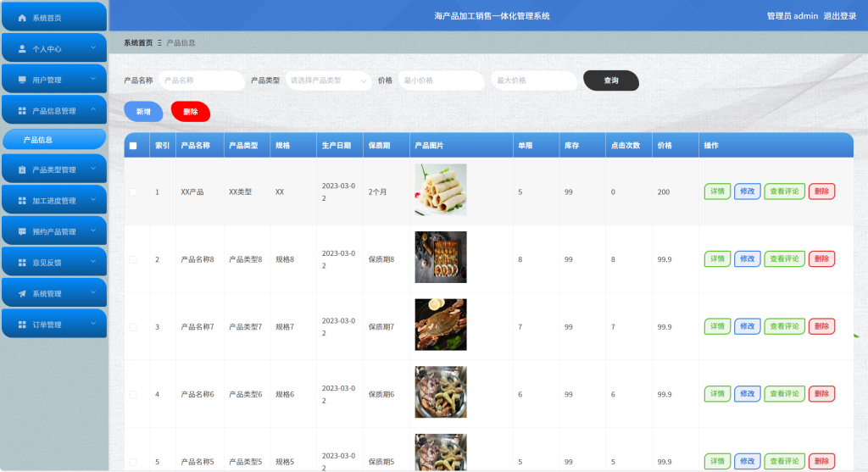Check the checkbox for row 产品名称7
The height and width of the screenshot is (472, 868).
[133, 327]
